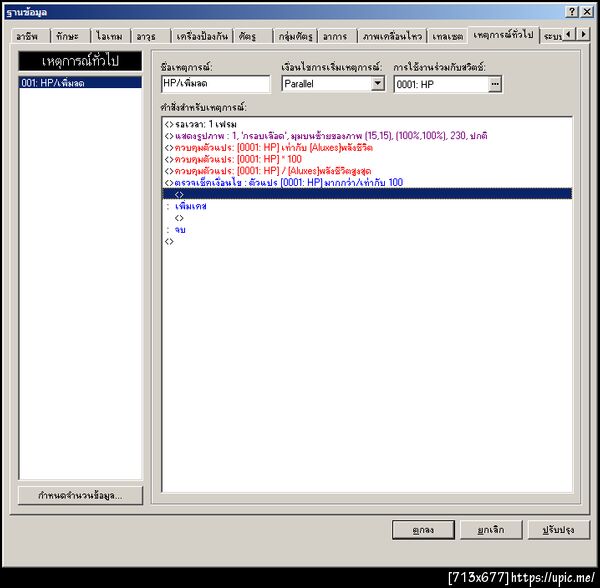Open the ศัตรู tab

click(253, 36)
